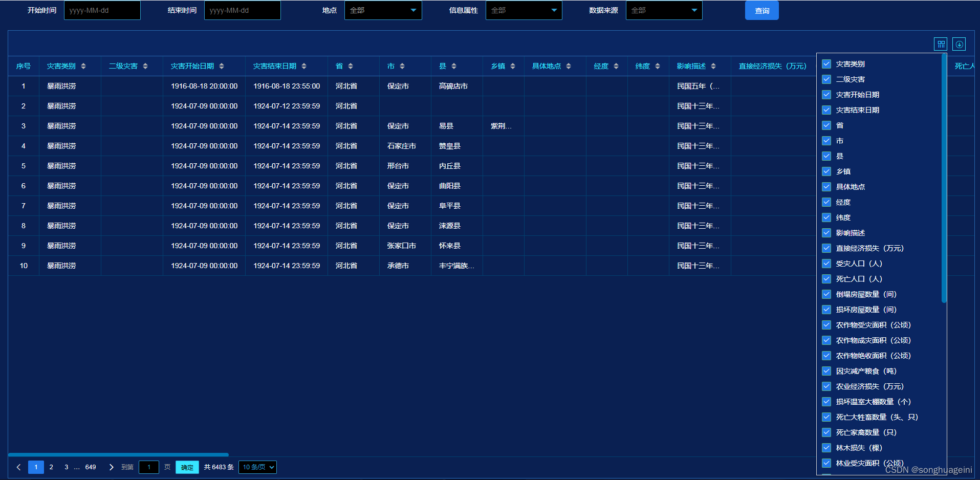
Task: Click 共 6483 条 total count text
Action: [x=219, y=467]
